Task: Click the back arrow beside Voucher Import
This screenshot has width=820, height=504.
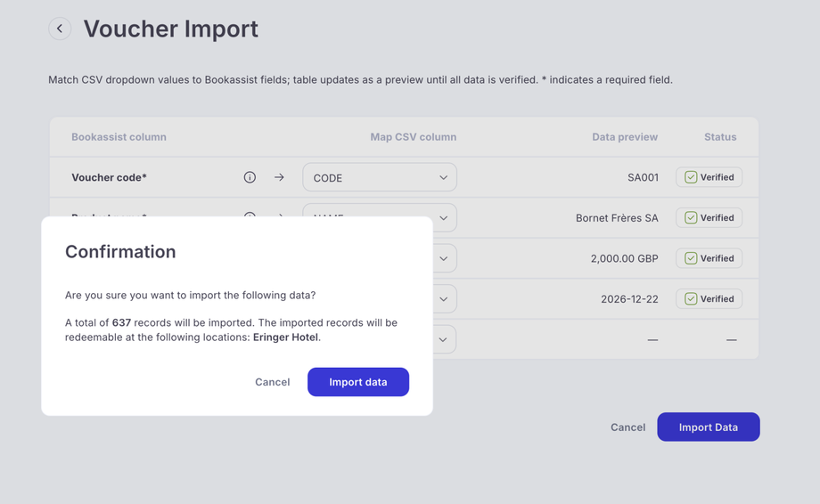Action: tap(60, 28)
